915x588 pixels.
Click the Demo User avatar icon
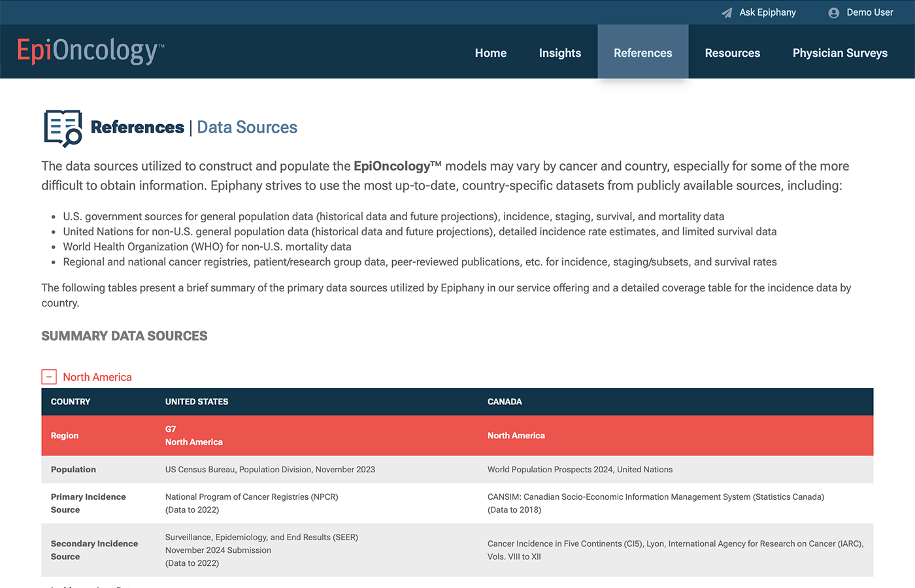tap(833, 12)
